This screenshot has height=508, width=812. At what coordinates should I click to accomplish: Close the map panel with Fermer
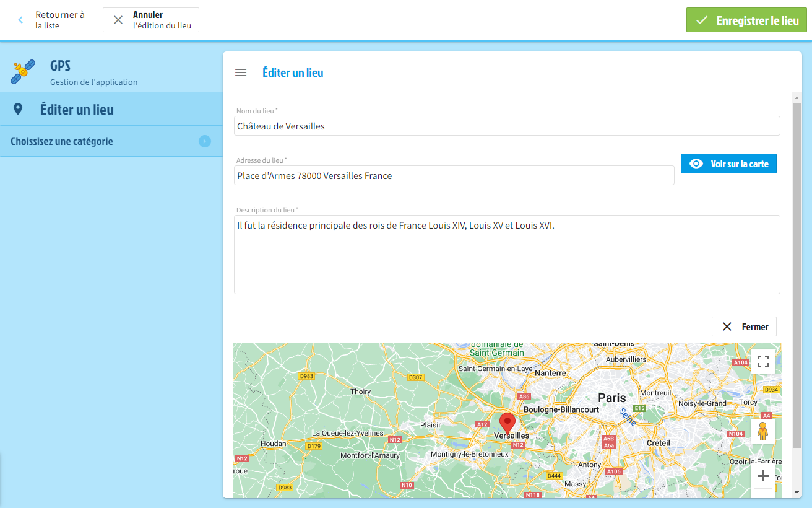tap(744, 326)
